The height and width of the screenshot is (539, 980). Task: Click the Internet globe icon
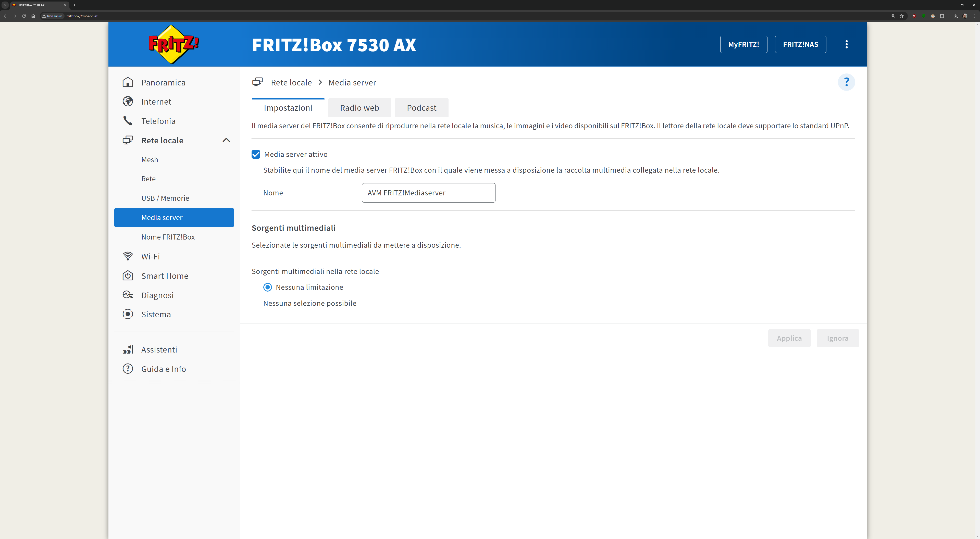tap(128, 102)
